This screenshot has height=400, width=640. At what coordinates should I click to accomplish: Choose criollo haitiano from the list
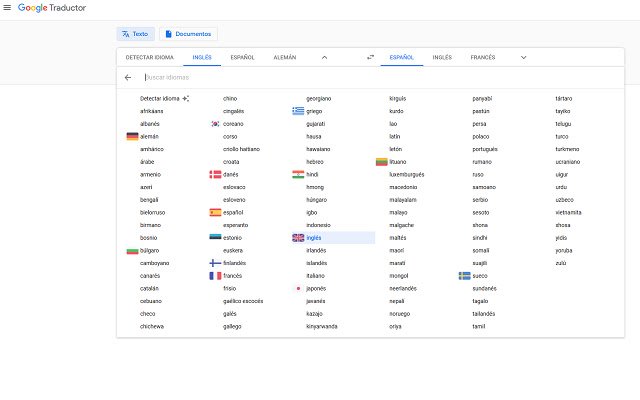[x=241, y=149]
